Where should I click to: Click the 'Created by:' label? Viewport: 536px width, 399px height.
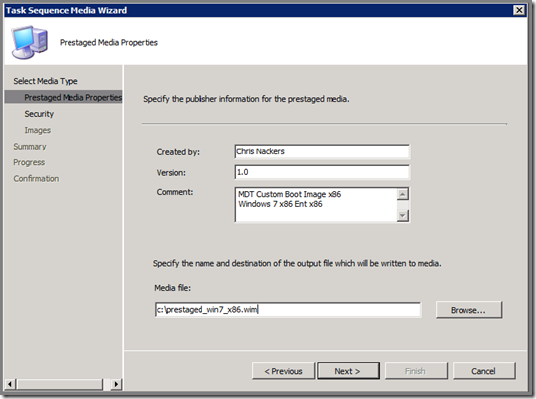178,152
